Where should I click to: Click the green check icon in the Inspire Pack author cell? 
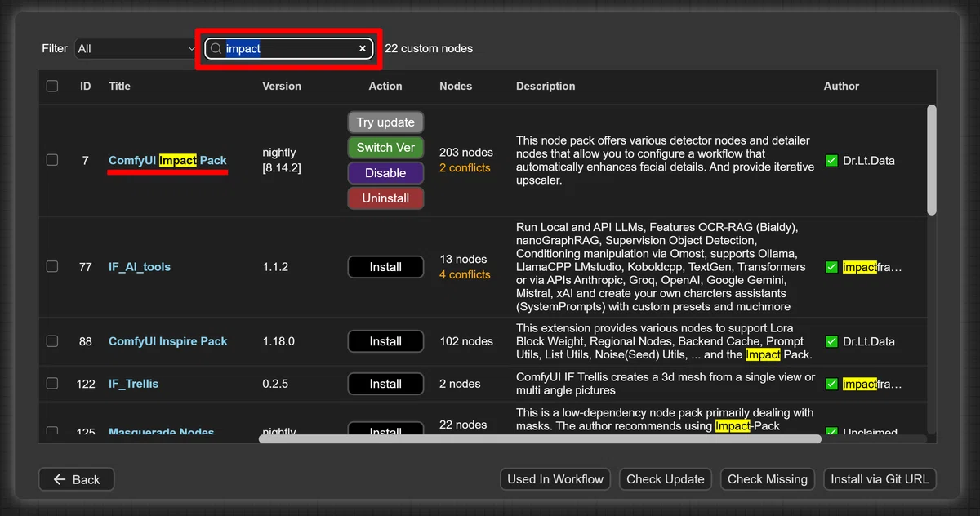point(832,341)
